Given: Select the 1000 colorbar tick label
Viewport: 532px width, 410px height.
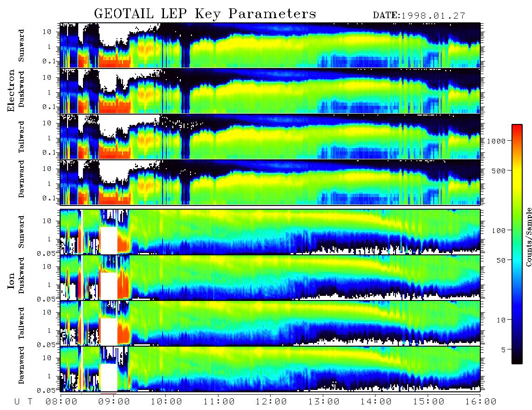Looking at the screenshot, I should [x=496, y=141].
